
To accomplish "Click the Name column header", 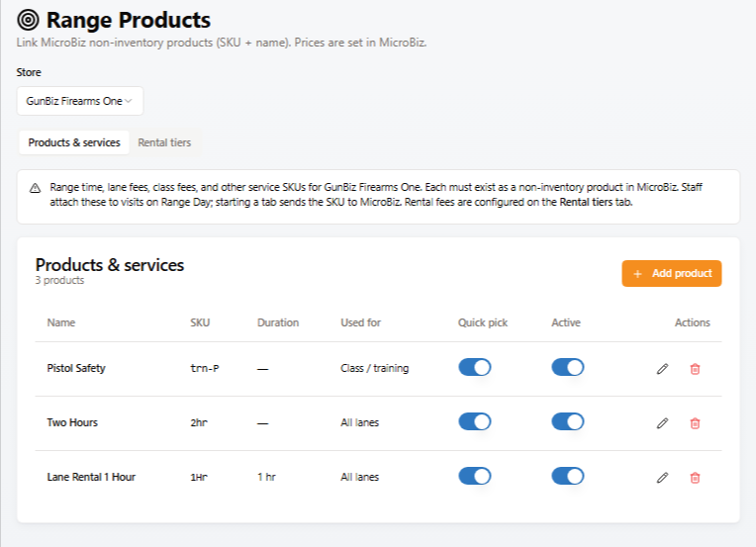I will tap(61, 322).
